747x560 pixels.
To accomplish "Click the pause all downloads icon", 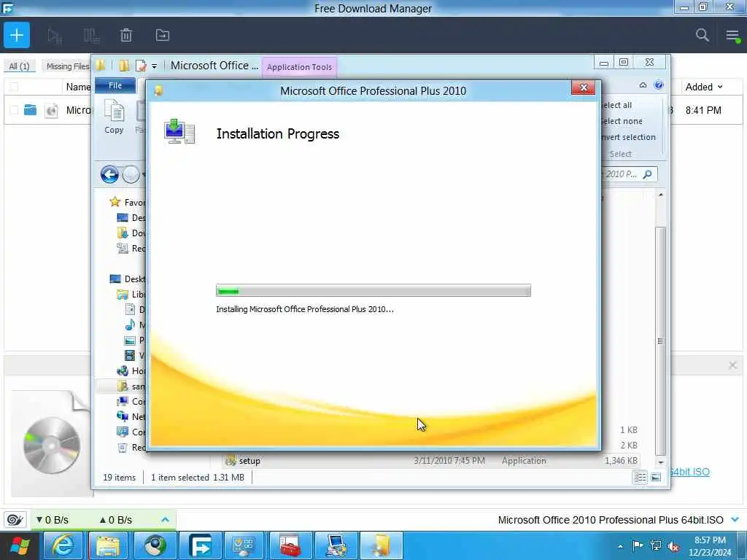I will point(90,36).
